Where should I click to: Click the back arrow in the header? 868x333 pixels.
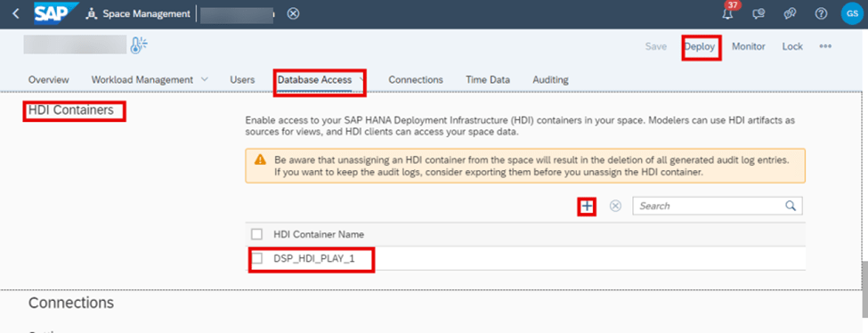point(15,14)
